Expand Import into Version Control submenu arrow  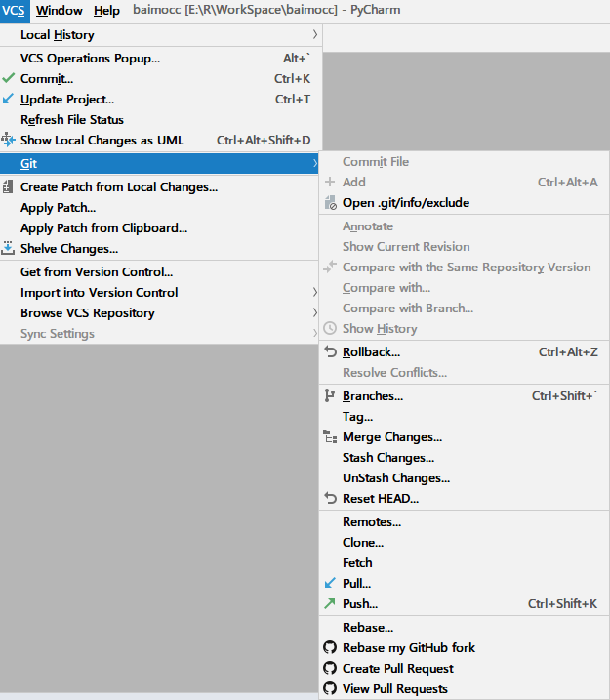click(x=314, y=292)
